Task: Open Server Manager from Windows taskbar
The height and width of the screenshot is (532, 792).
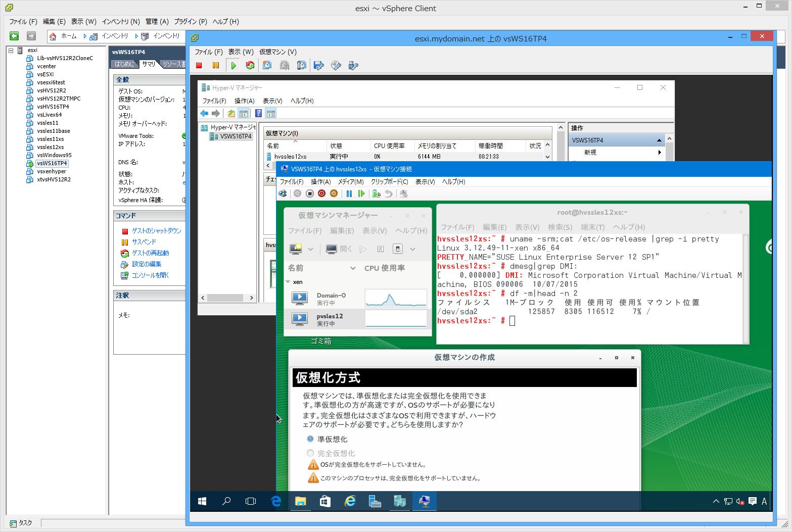Action: pos(375,501)
